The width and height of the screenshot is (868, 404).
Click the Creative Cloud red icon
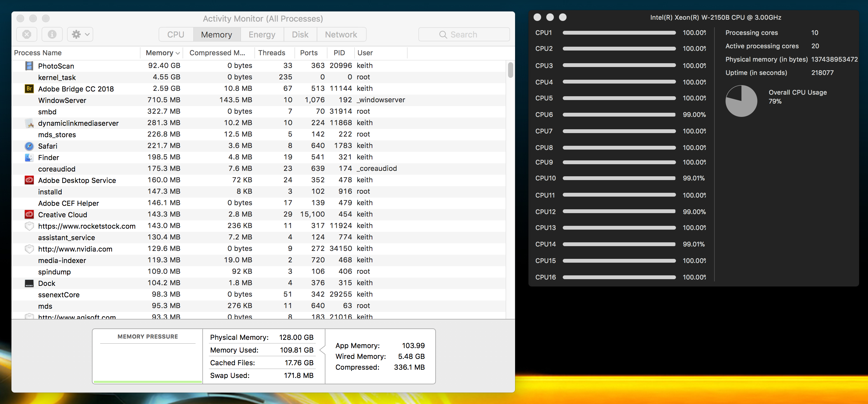coord(29,214)
